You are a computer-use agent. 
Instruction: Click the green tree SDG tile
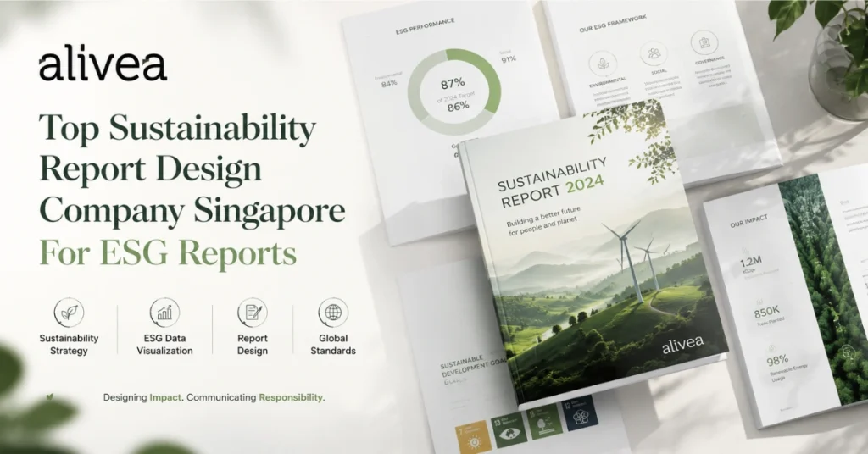pyautogui.click(x=545, y=421)
